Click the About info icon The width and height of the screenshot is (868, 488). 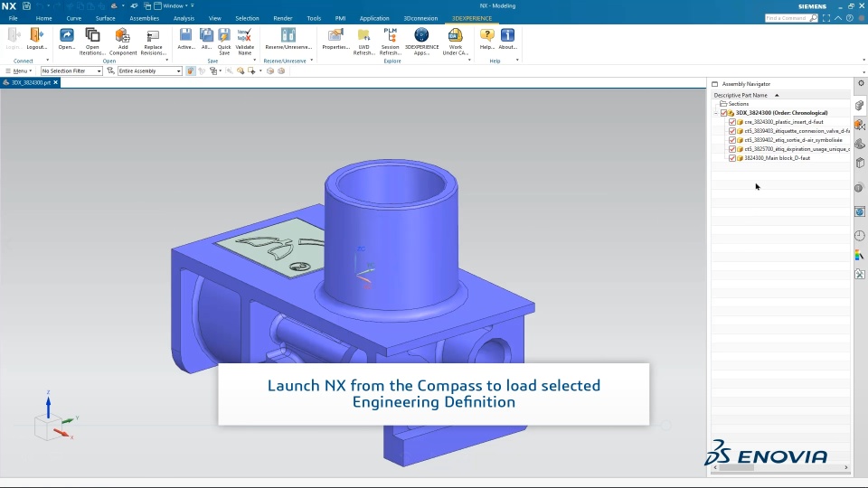[x=507, y=35]
